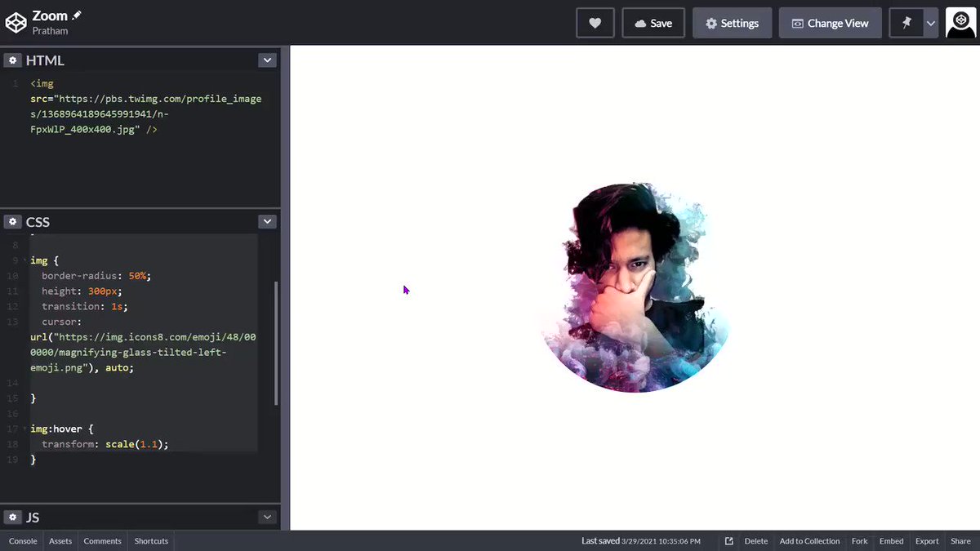Viewport: 980px width, 551px height.
Task: Open Export menu
Action: coord(927,541)
